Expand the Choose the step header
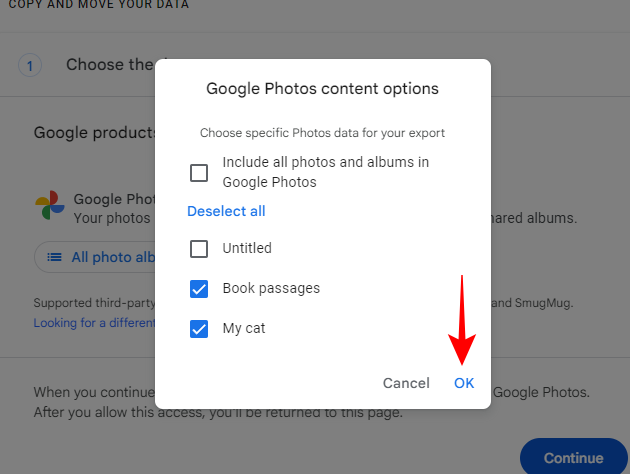 pyautogui.click(x=109, y=65)
